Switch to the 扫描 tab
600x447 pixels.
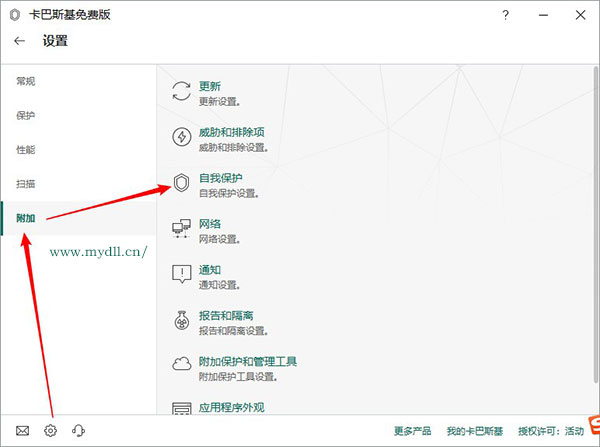tap(26, 184)
